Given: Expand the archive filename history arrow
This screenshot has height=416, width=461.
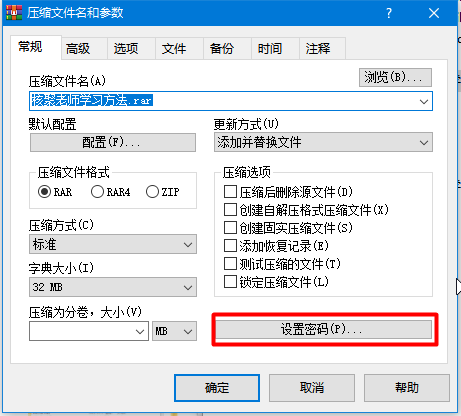Looking at the screenshot, I should pyautogui.click(x=424, y=101).
